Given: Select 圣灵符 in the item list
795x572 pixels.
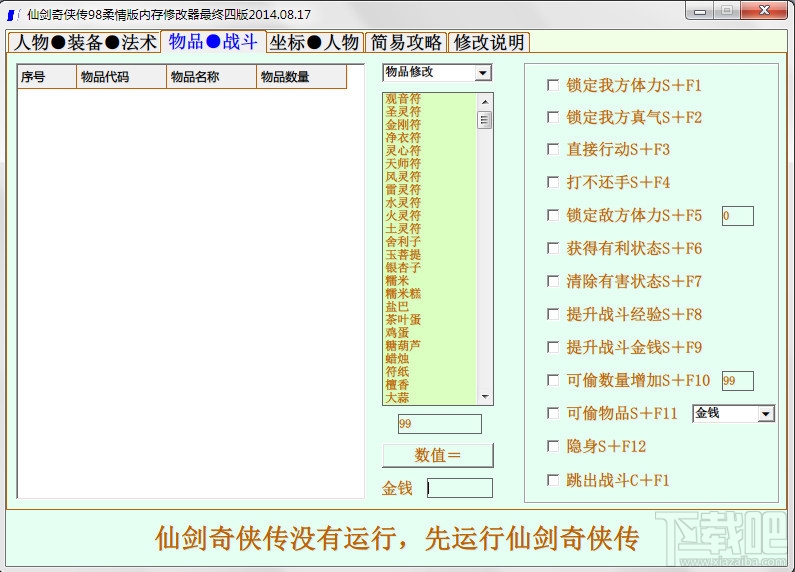Looking at the screenshot, I should click(403, 112).
